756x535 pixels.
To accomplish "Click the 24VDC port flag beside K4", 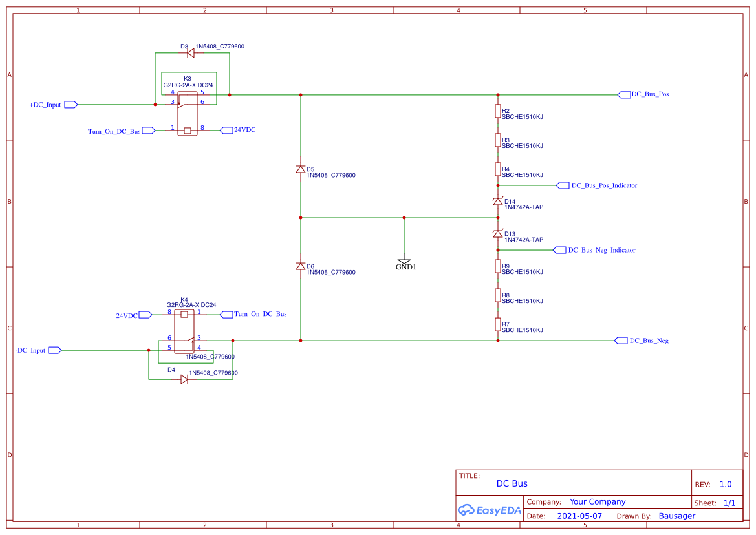I will (145, 315).
